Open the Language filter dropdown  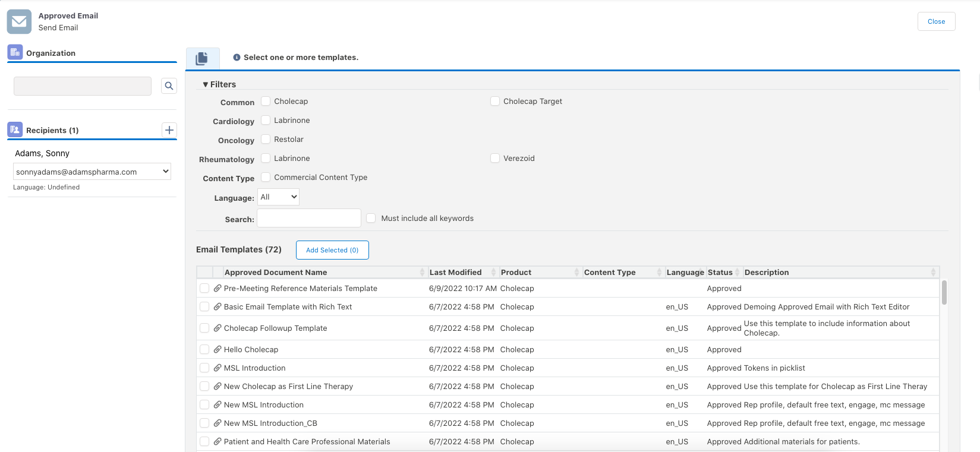(278, 197)
